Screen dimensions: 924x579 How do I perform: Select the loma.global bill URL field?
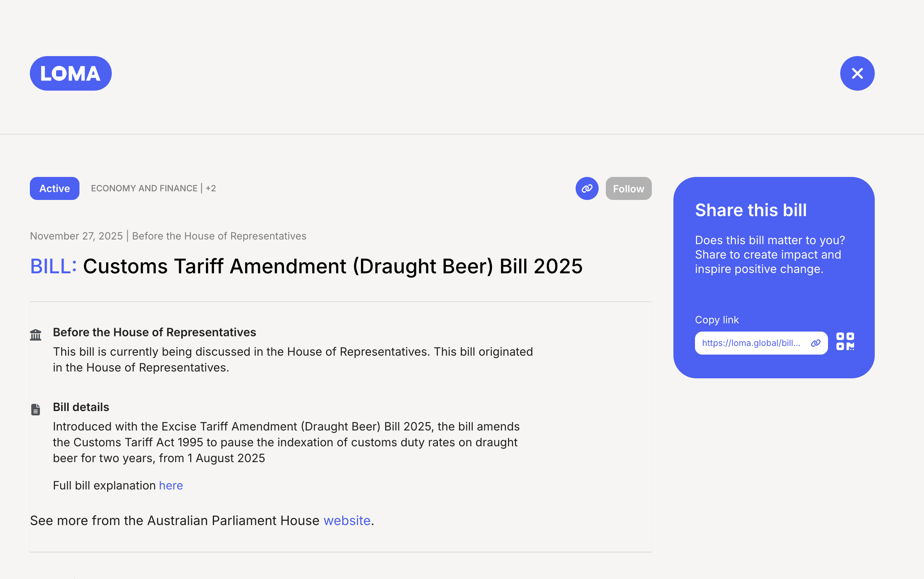751,343
